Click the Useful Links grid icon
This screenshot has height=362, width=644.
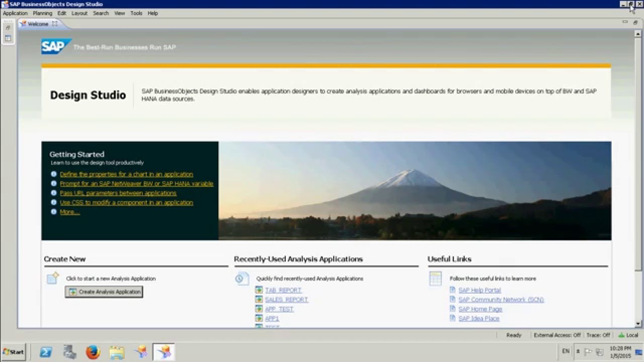[x=435, y=279]
